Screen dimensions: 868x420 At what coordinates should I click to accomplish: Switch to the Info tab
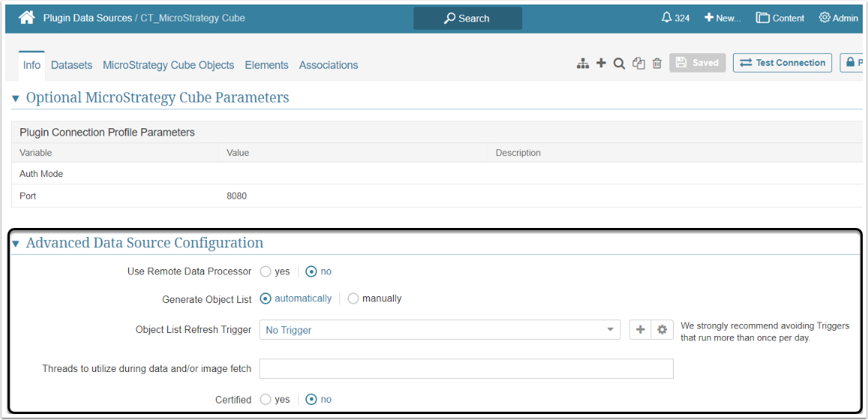coord(32,64)
